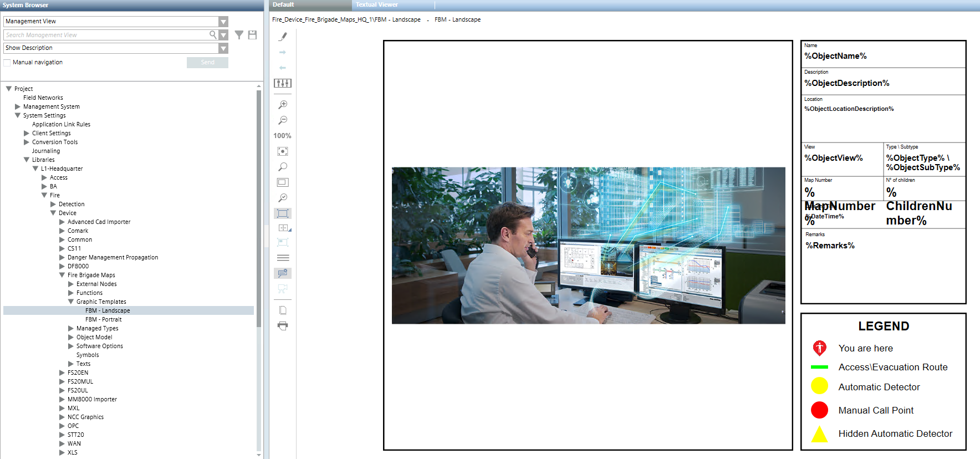Expand the Management System tree node

[18, 106]
